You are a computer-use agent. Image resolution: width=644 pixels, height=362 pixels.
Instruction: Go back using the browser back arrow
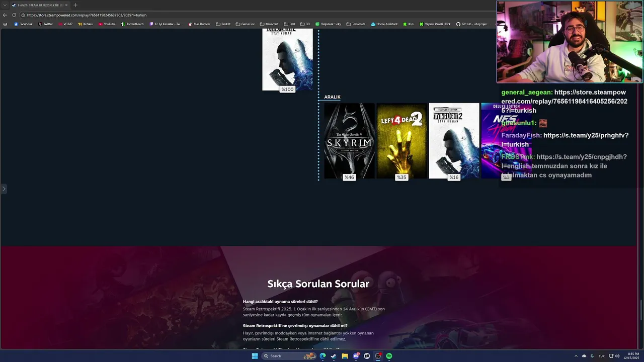pos(5,15)
